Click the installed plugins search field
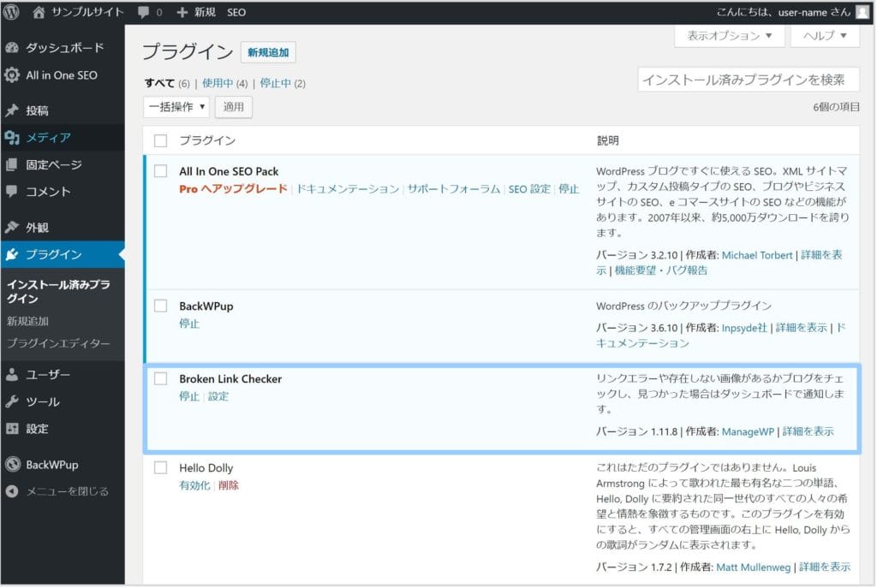Screen dimensions: 877x588 [748, 80]
